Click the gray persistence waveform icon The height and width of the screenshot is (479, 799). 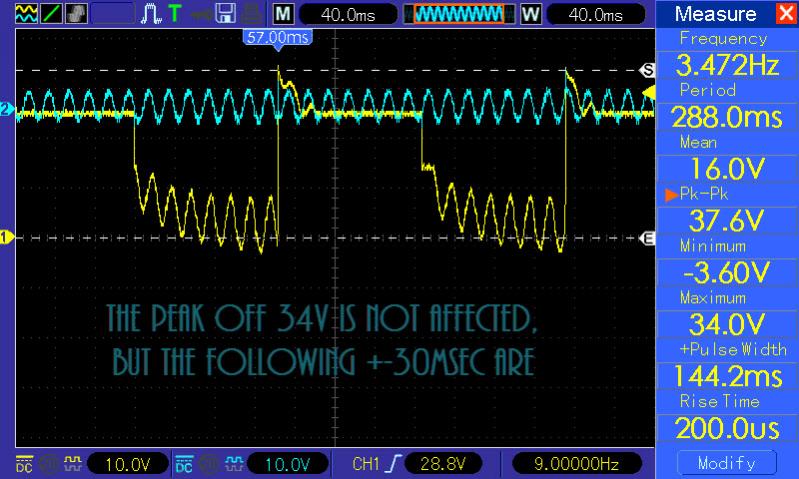click(76, 13)
